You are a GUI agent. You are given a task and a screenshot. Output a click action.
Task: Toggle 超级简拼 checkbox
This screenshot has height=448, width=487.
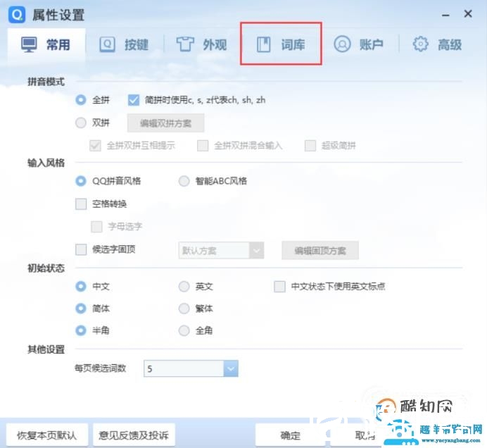point(310,146)
